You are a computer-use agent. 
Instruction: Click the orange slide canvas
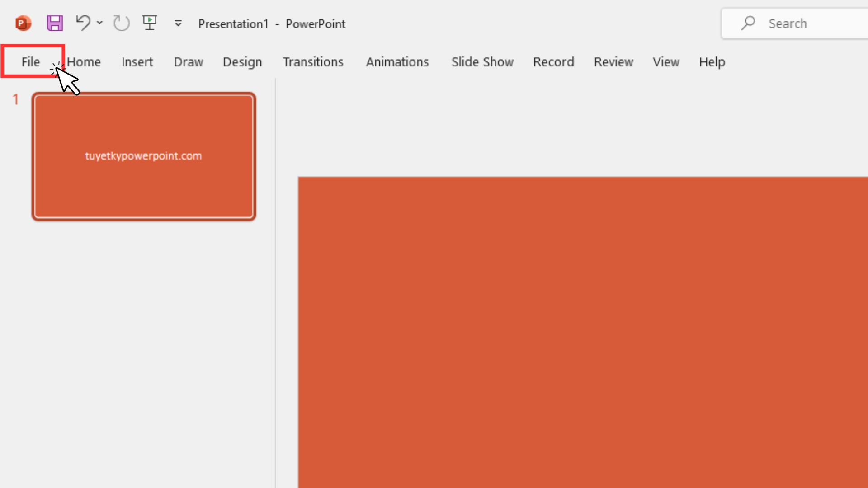point(582,332)
